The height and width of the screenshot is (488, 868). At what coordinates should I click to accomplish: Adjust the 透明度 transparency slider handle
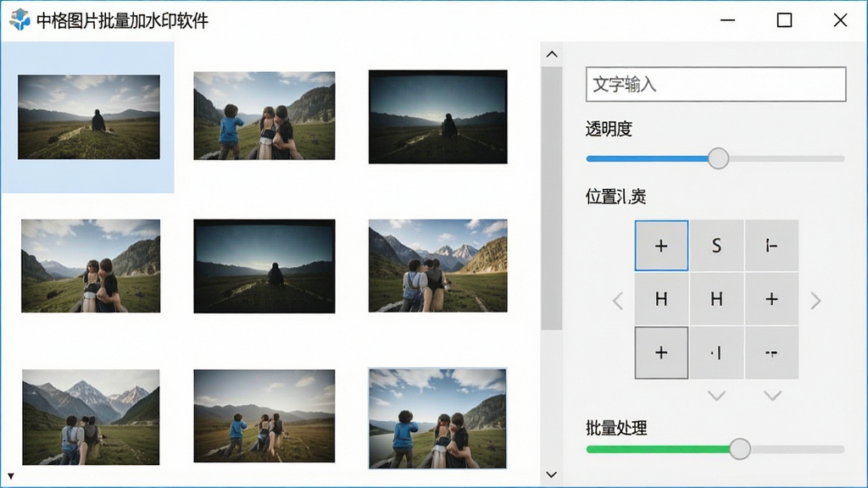pos(718,158)
